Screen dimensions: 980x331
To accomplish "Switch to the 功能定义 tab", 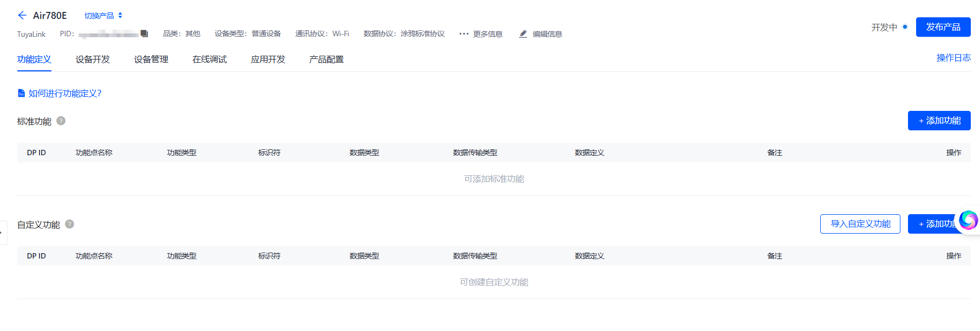I will point(34,59).
